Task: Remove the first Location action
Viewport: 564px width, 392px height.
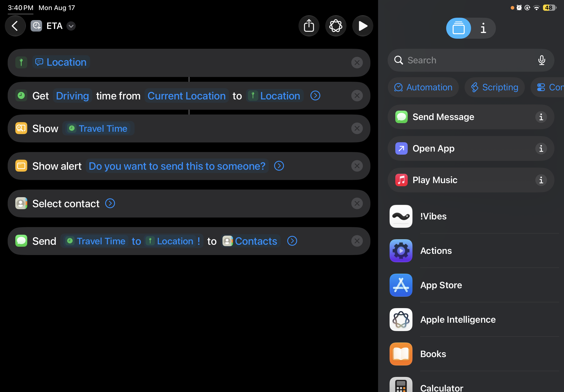Action: pos(357,63)
